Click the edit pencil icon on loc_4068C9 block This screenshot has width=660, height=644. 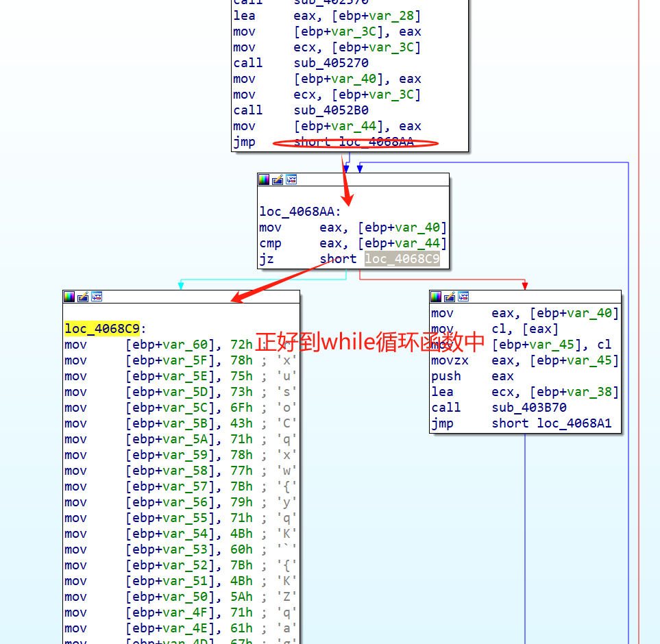82,297
